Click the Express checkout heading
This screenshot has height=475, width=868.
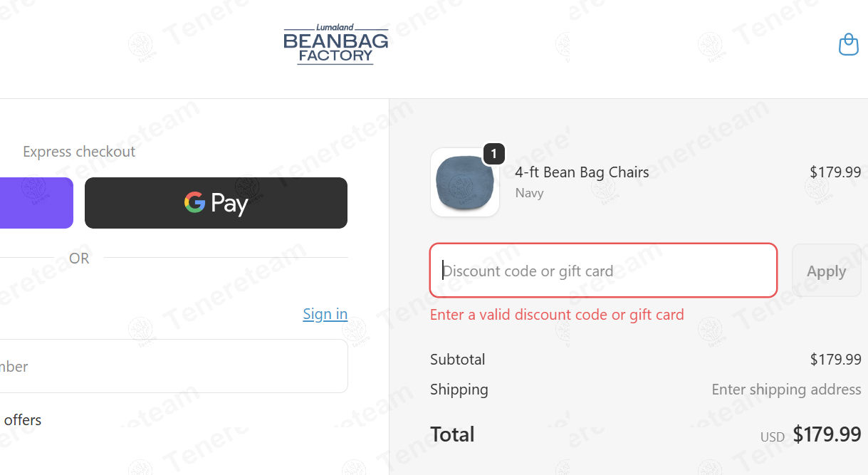[79, 152]
